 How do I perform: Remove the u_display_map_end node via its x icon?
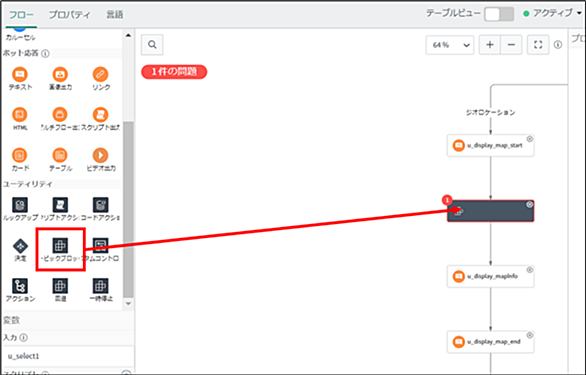tap(530, 335)
